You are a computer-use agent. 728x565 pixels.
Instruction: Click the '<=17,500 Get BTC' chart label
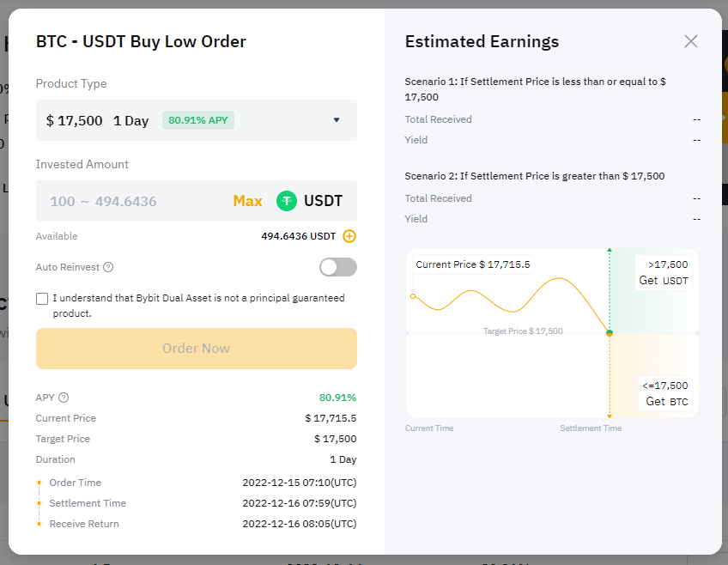point(664,393)
